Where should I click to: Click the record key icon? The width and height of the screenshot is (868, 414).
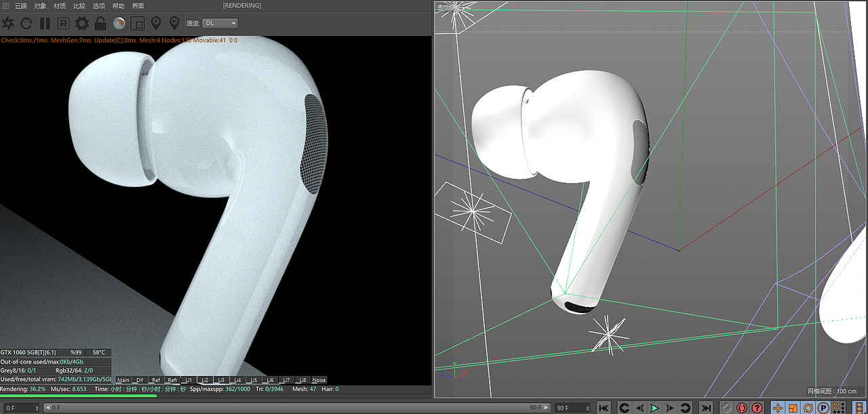[726, 408]
